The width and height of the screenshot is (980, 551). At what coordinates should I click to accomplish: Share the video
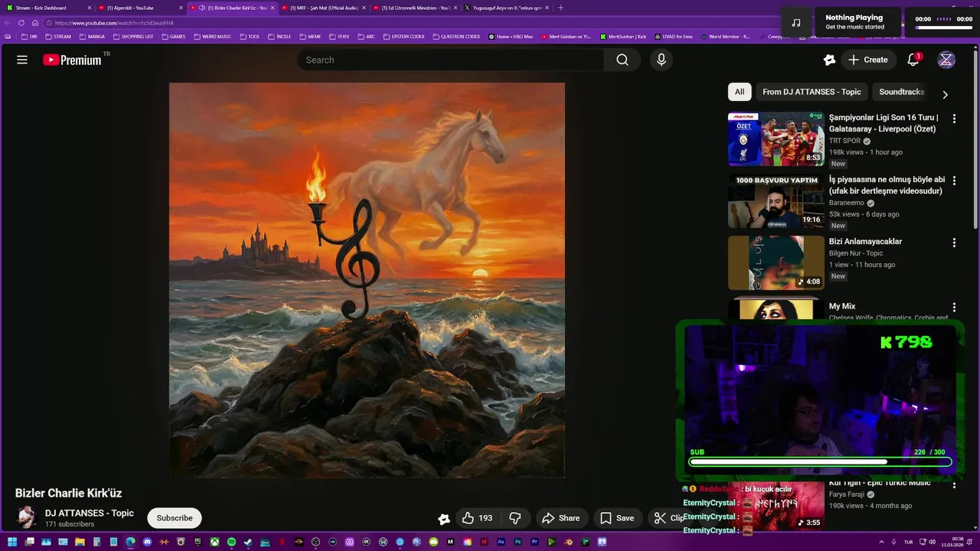pyautogui.click(x=561, y=518)
